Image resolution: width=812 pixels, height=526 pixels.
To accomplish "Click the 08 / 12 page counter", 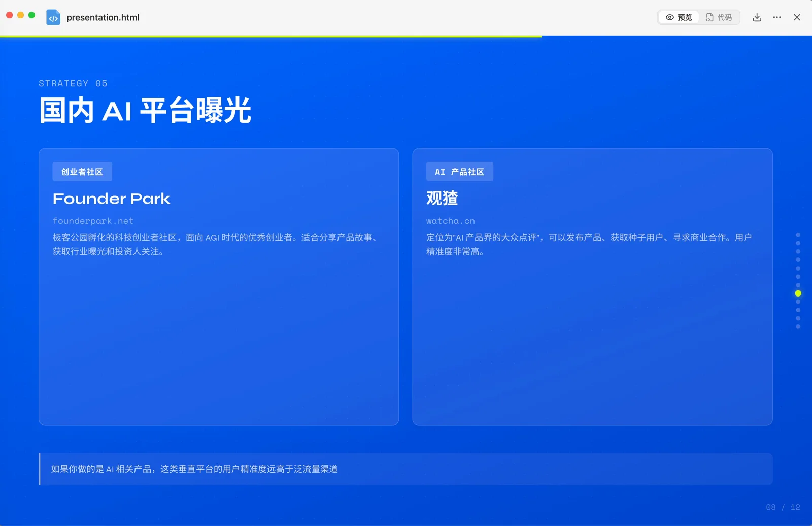I will pos(783,507).
